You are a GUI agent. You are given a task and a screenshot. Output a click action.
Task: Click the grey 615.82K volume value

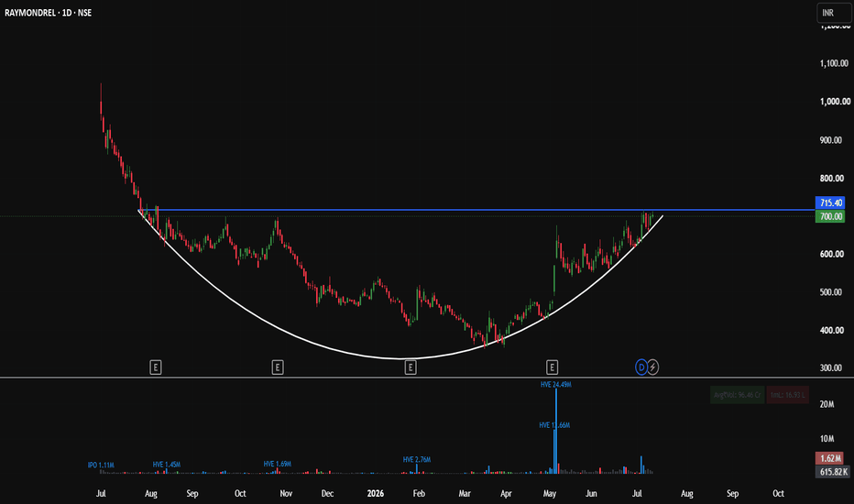pyautogui.click(x=832, y=472)
